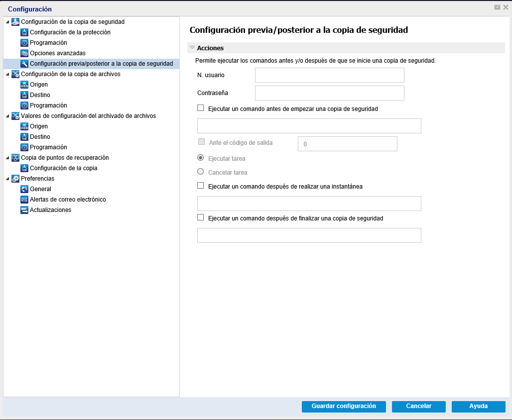Image resolution: width=512 pixels, height=420 pixels.
Task: Click the command field for after-backup-finished command
Action: 309,235
